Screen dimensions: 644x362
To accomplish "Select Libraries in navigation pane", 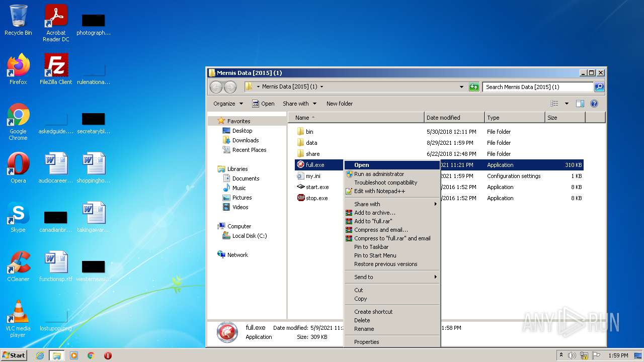I will [237, 169].
